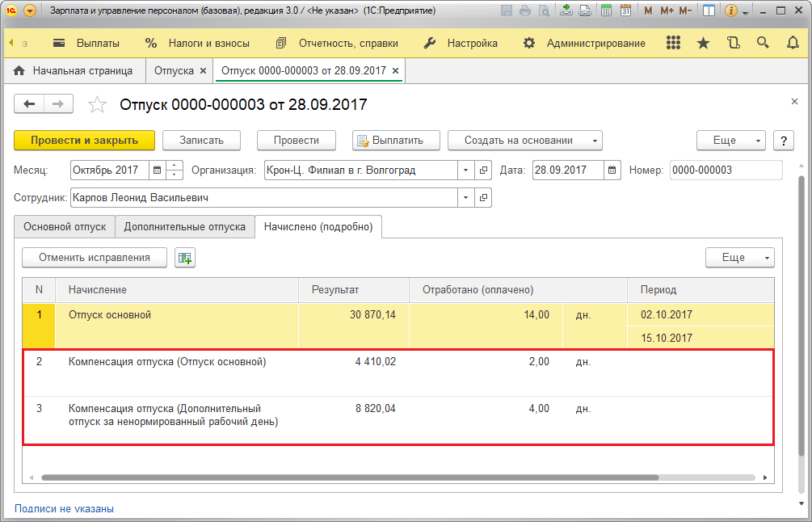Close the Отпуска tab
Screen dimensions: 812x522
(x=203, y=71)
